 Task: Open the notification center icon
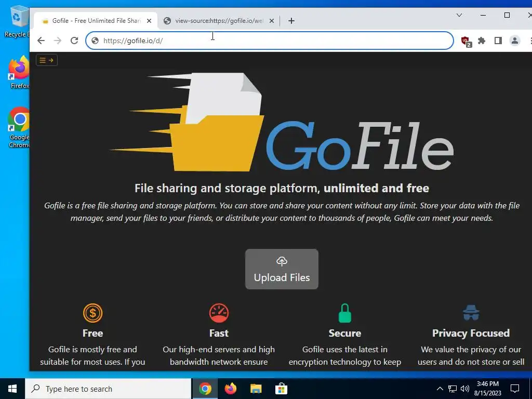coord(515,389)
